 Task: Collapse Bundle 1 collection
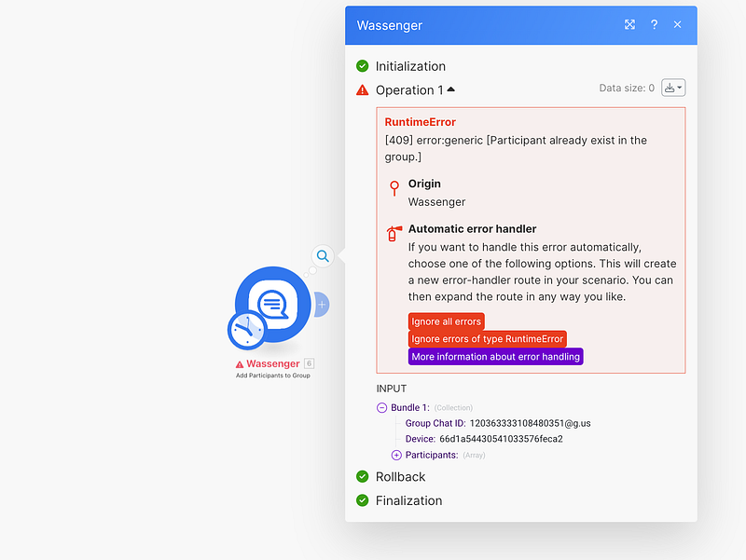coord(382,408)
